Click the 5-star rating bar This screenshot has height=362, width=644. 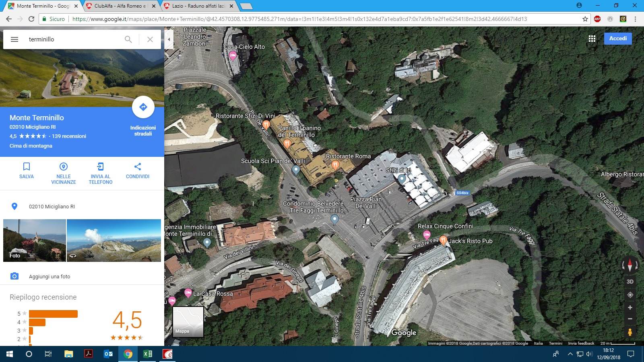click(53, 314)
